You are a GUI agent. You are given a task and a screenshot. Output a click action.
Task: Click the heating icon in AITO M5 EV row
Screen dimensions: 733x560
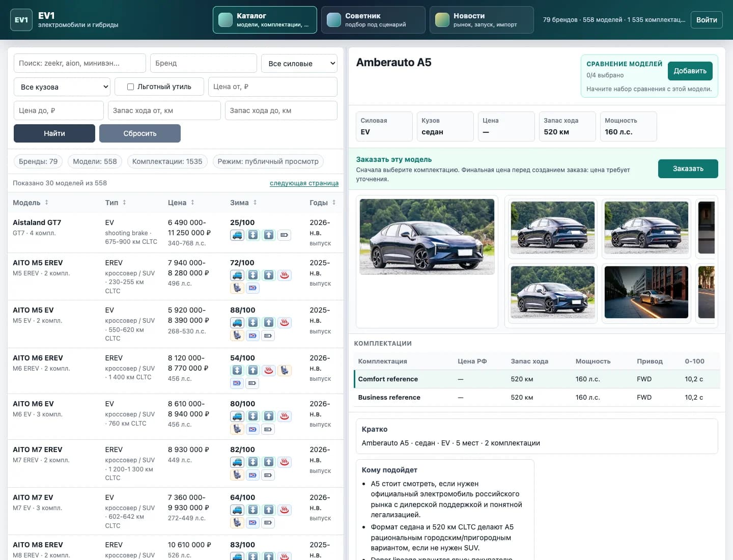click(284, 322)
